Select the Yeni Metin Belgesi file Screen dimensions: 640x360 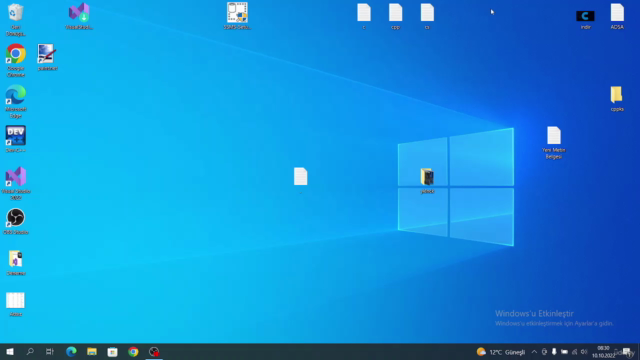tap(554, 142)
